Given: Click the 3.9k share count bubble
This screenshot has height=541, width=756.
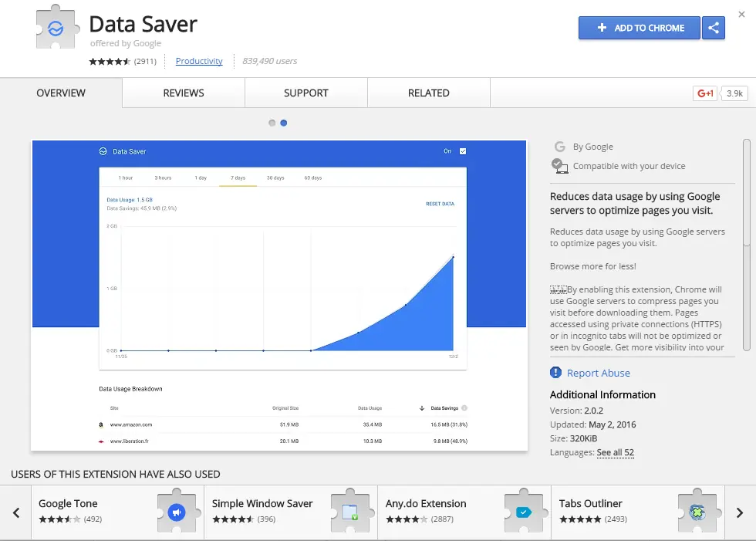Looking at the screenshot, I should 734,93.
